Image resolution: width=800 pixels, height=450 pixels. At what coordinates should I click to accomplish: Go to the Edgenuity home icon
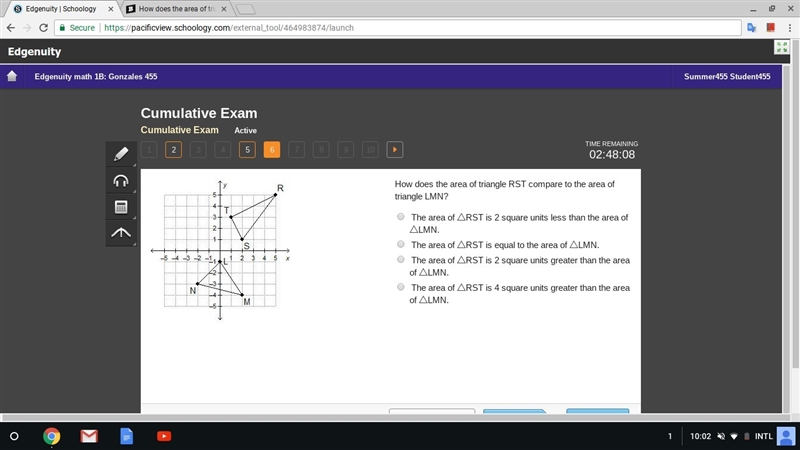click(x=12, y=76)
